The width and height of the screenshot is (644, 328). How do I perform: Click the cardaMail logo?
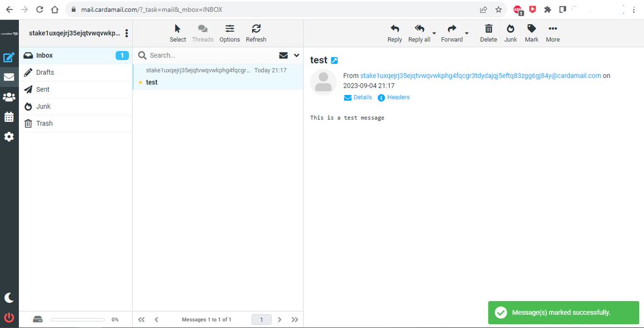(9, 33)
